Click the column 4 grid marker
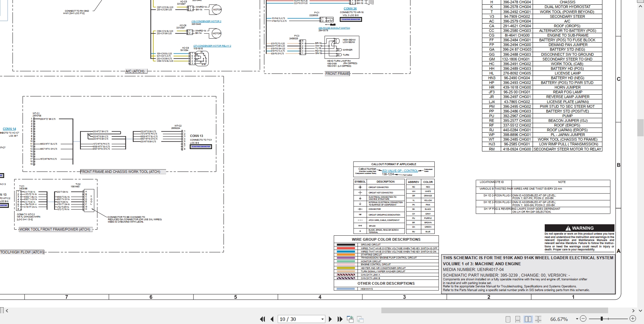The image size is (644, 324). (320, 297)
